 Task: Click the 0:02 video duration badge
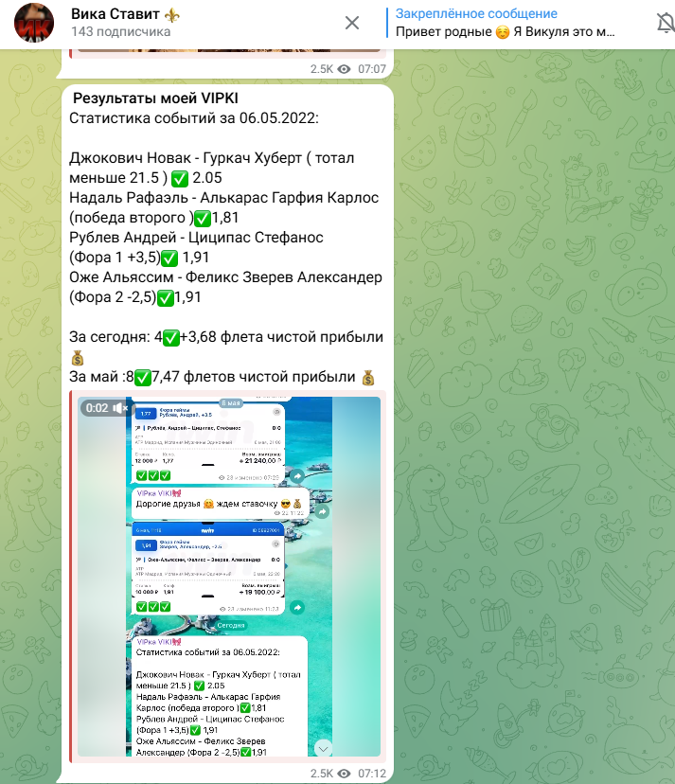click(x=97, y=407)
